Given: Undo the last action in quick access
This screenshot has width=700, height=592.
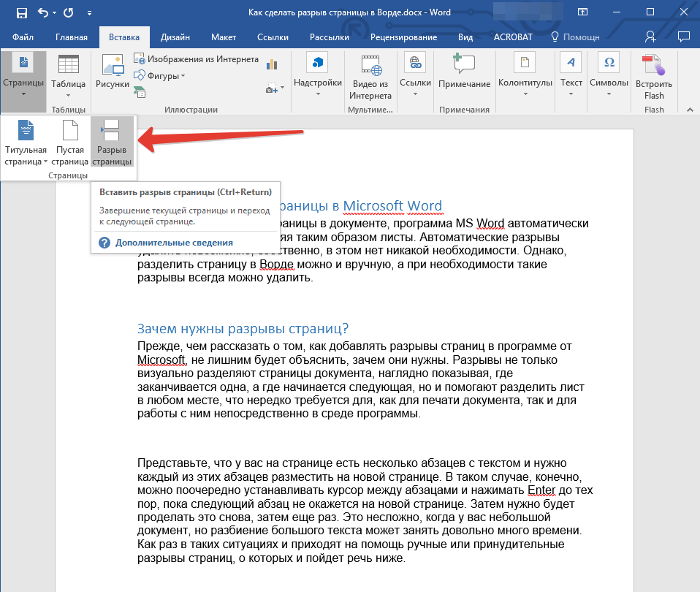Looking at the screenshot, I should point(43,12).
